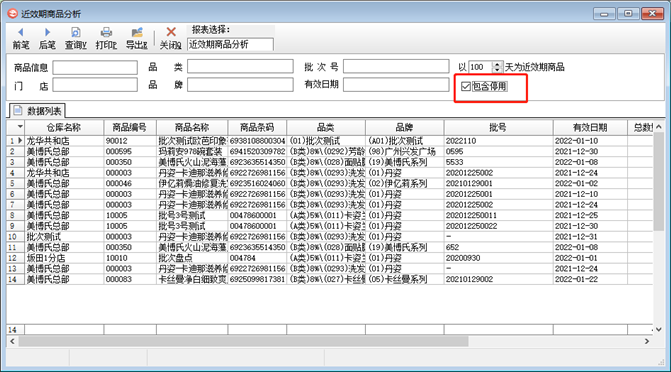Sort by 有效日期 column header
This screenshot has height=372, width=671.
pyautogui.click(x=590, y=128)
